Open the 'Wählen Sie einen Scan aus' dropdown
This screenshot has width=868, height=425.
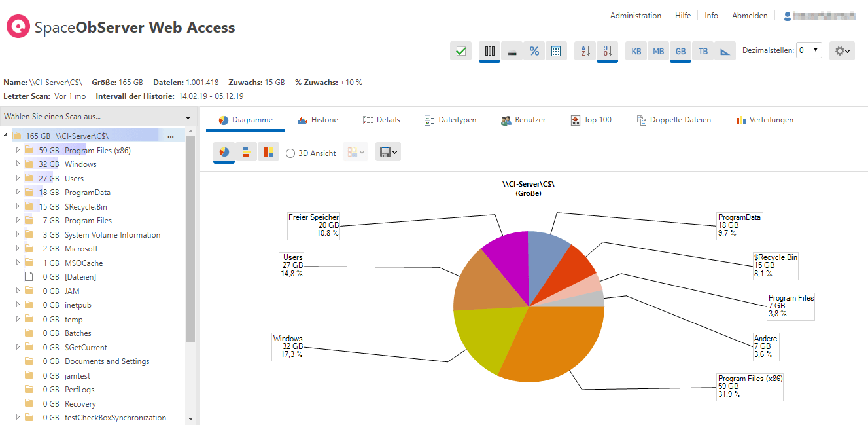[x=97, y=117]
